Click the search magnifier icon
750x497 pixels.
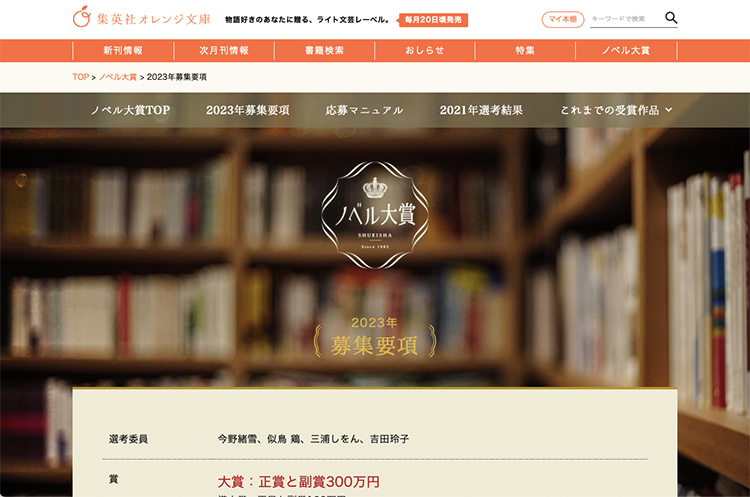click(671, 18)
